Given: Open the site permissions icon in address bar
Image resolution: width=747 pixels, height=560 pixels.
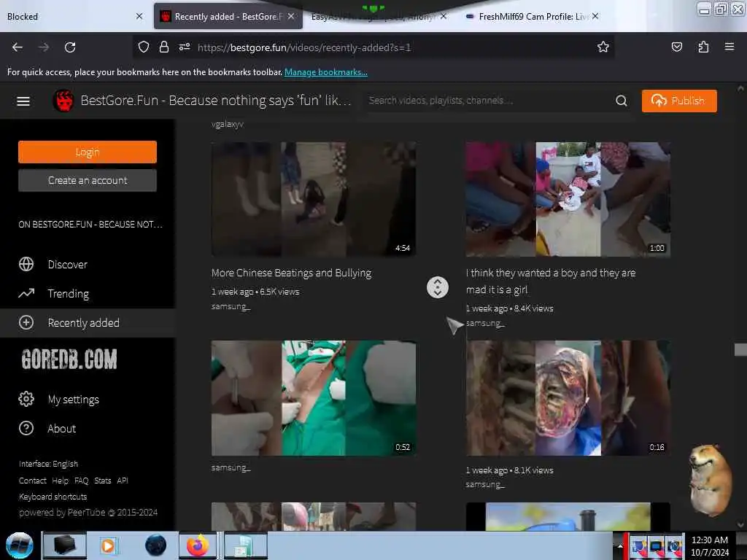Looking at the screenshot, I should 185,47.
